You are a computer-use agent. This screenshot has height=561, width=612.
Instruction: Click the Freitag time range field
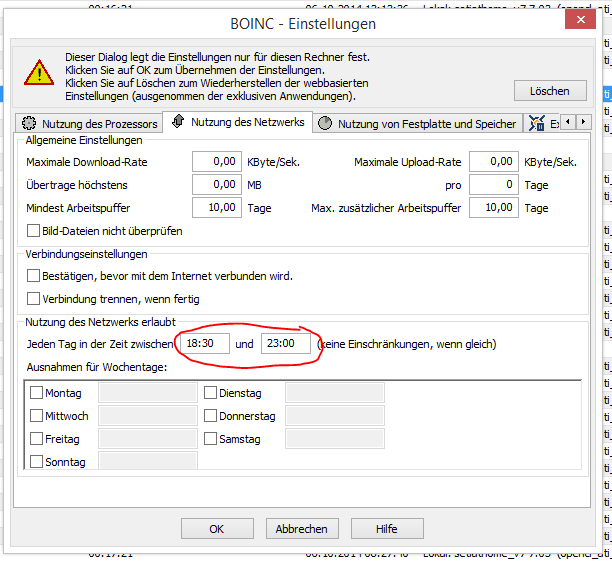click(148, 438)
